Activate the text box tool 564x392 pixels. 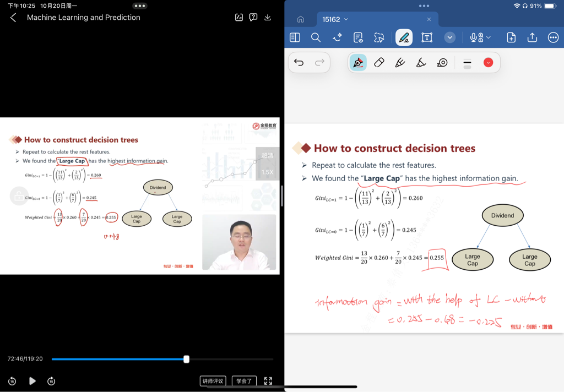tap(427, 37)
